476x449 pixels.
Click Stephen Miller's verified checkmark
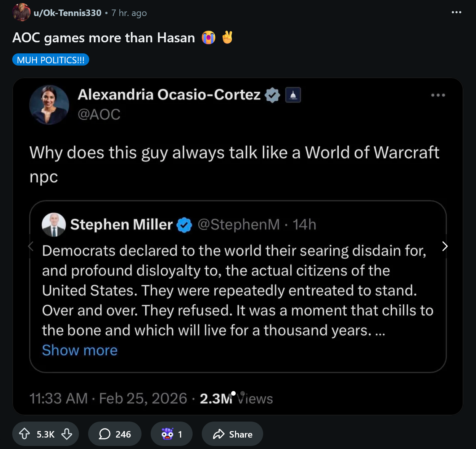click(x=185, y=225)
